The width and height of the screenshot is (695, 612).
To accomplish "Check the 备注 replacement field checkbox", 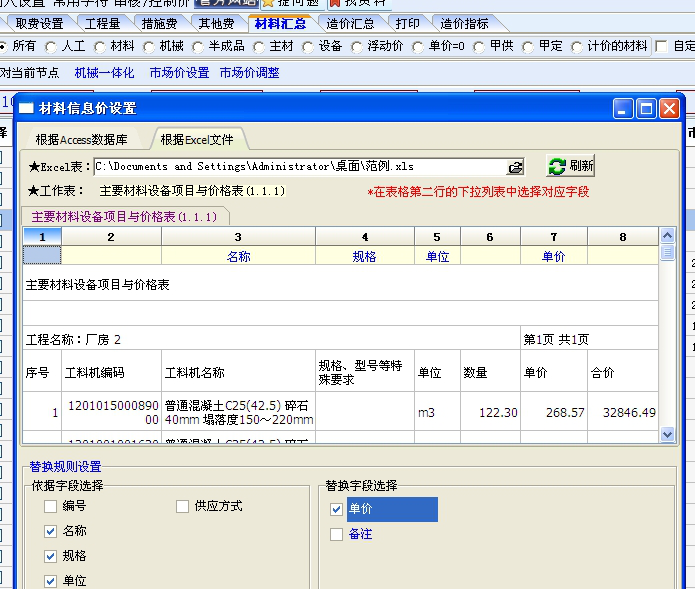I will [336, 534].
